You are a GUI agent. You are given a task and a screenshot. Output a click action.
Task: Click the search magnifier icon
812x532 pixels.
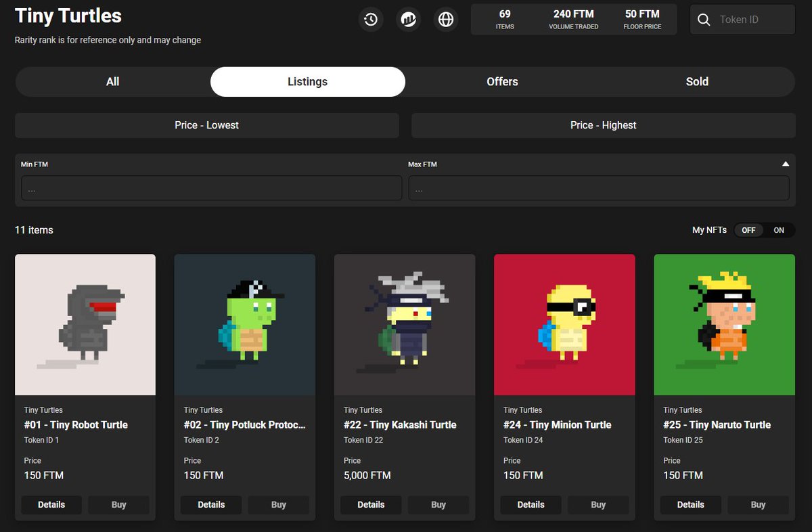tap(704, 20)
